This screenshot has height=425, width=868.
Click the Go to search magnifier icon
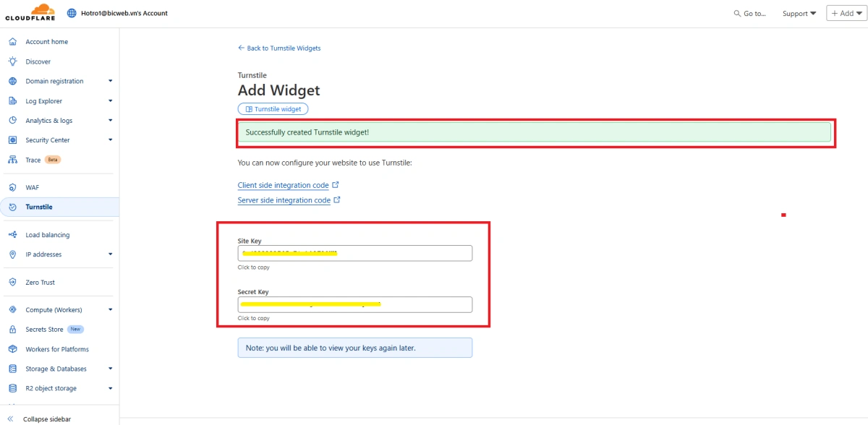tap(737, 14)
